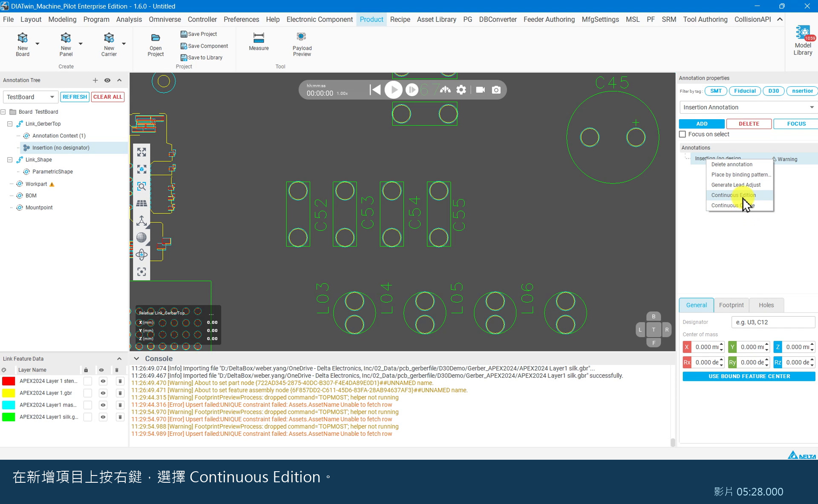Choose Generate Lead Adjust menu entry

[740, 185]
